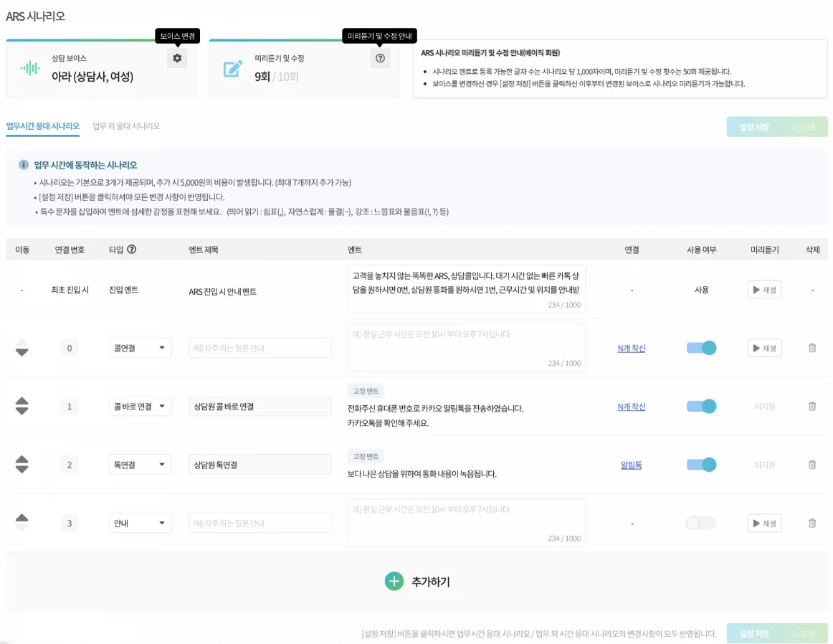Click the green plus 추가하기 icon
Viewport: 833px width, 644px height.
(x=394, y=582)
